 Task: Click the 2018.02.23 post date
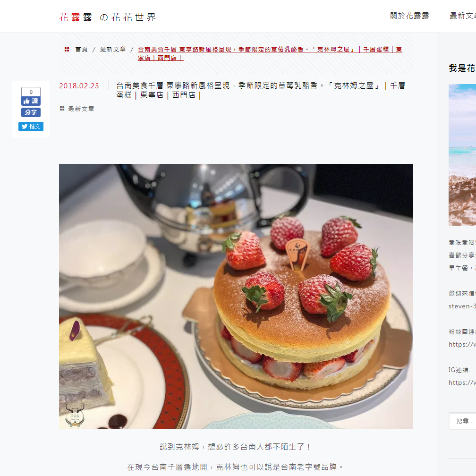79,86
